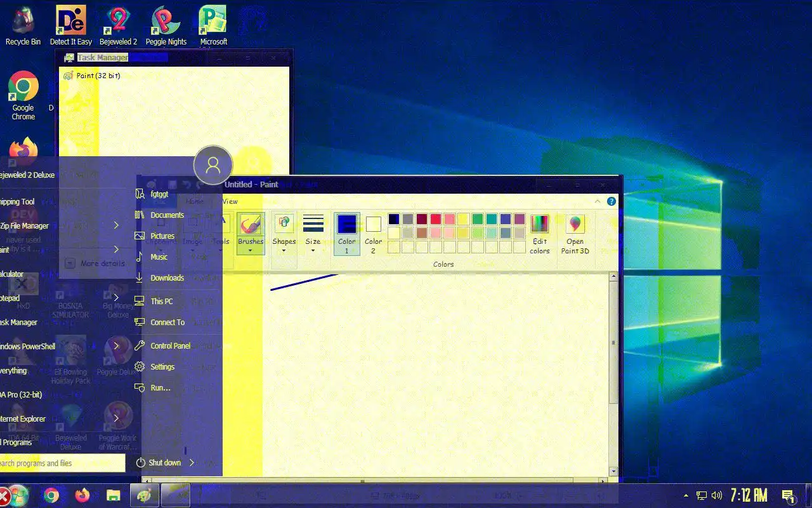The width and height of the screenshot is (812, 508).
Task: Switch to the View tab in Paint
Action: [230, 201]
